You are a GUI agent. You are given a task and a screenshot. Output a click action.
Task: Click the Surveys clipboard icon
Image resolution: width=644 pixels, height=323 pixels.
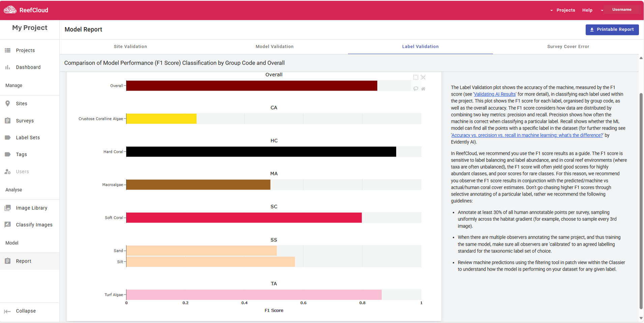point(8,121)
